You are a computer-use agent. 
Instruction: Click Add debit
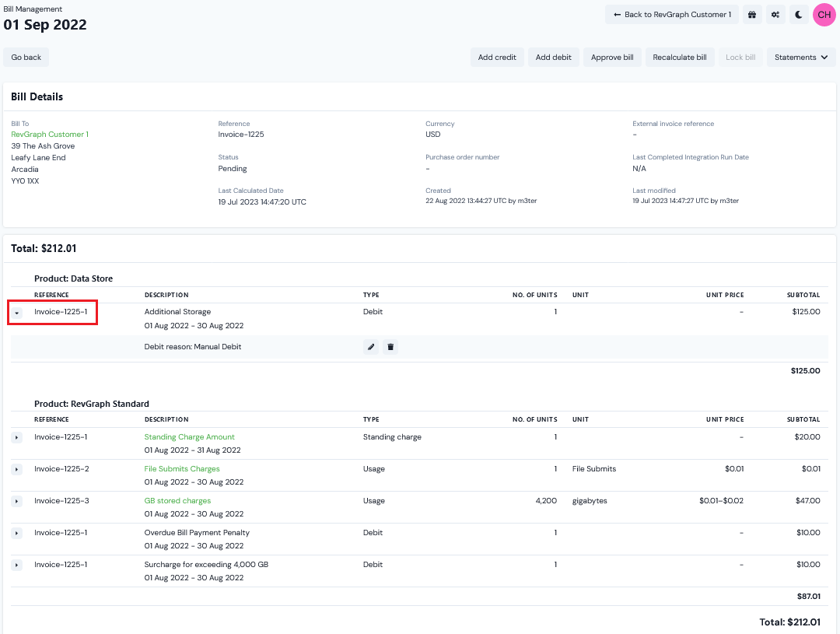click(554, 58)
